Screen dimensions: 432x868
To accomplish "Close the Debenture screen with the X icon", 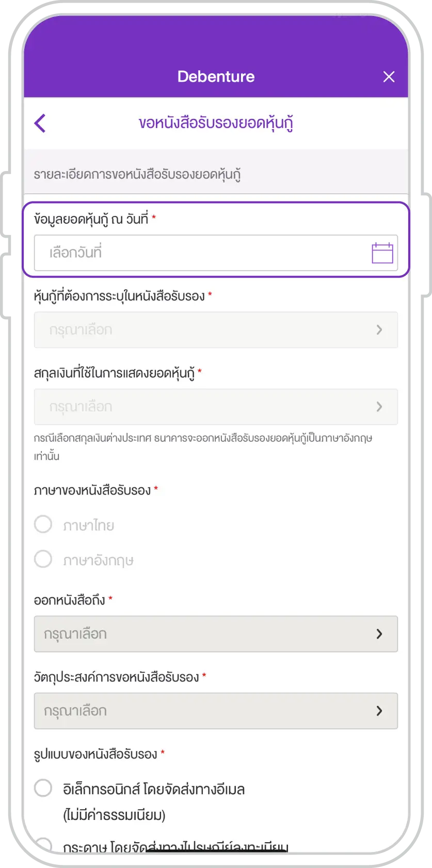I will 389,76.
